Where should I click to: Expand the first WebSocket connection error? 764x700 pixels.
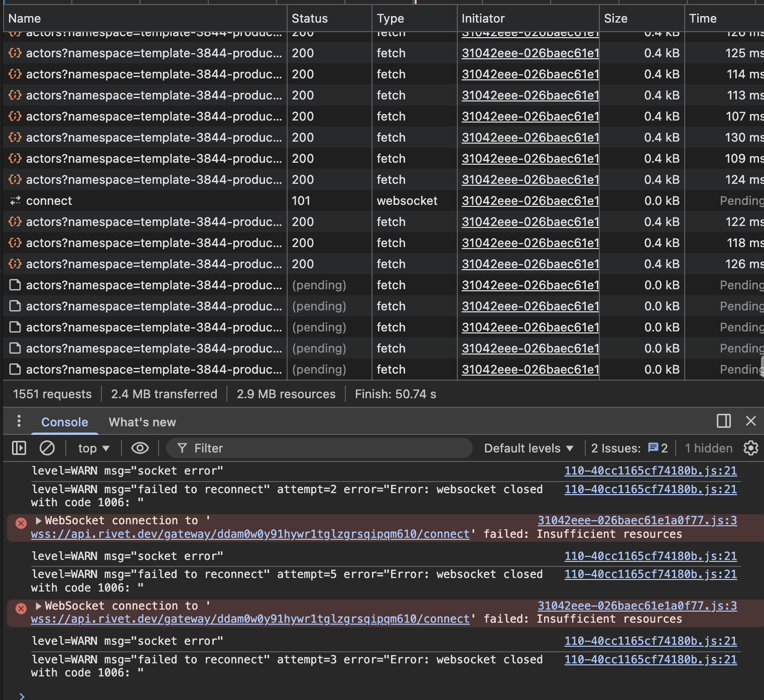39,521
